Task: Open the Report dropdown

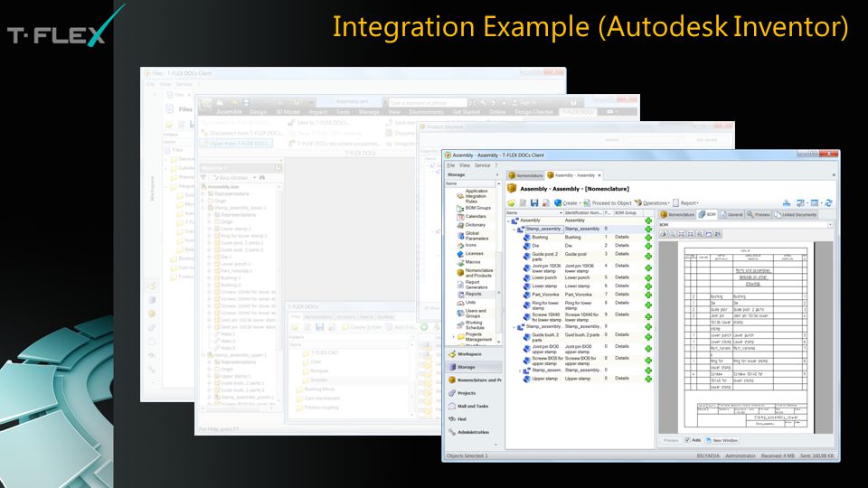Action: [685, 203]
